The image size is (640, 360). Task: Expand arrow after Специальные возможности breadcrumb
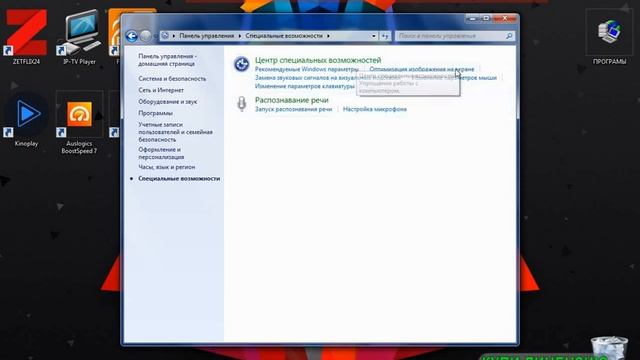tap(328, 36)
